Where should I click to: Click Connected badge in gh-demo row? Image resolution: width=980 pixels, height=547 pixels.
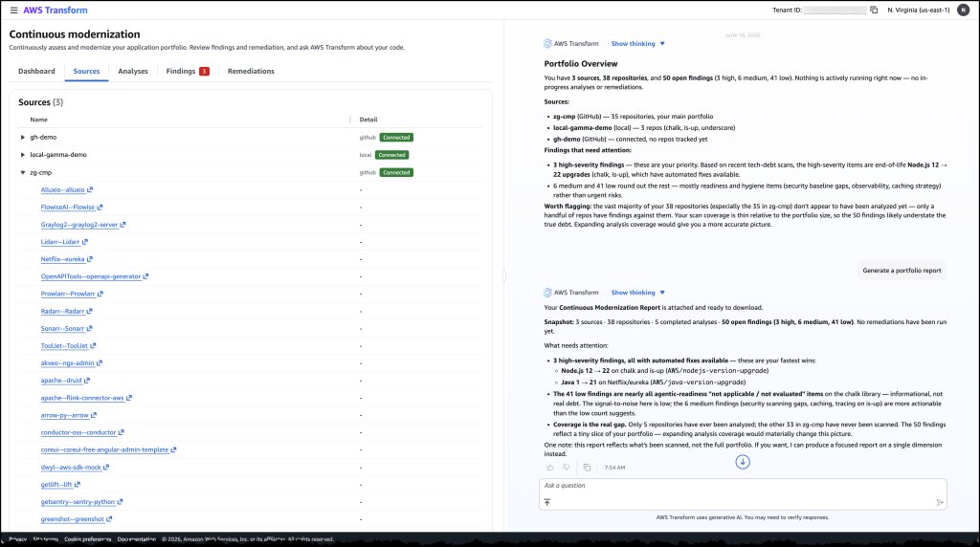[396, 138]
